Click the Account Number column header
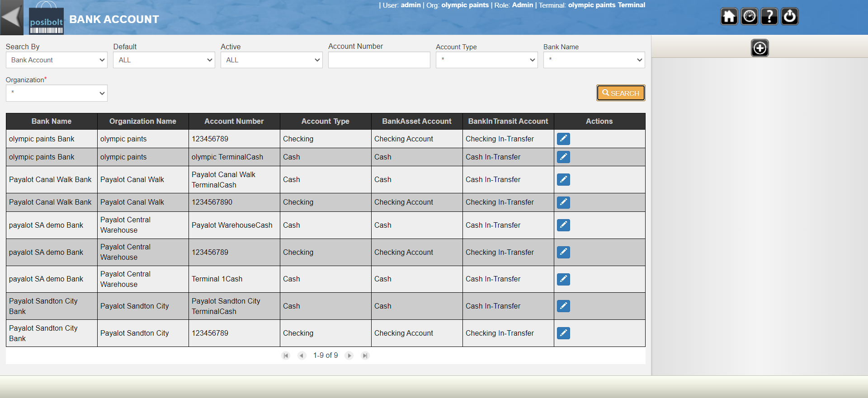The image size is (868, 398). (234, 121)
